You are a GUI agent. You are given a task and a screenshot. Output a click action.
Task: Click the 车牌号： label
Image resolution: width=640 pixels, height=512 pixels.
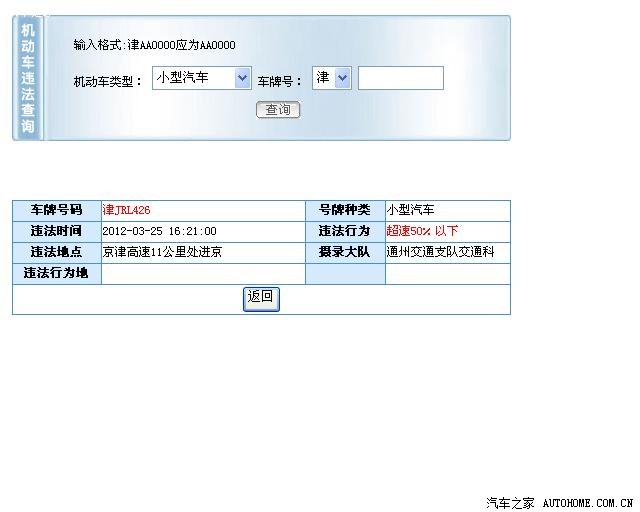click(x=280, y=81)
